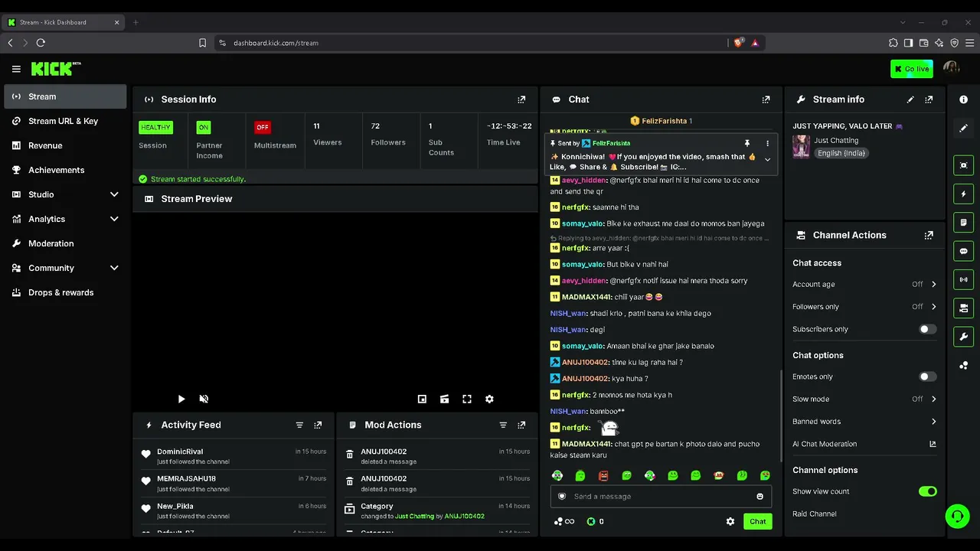Click the Kick logo
The height and width of the screenshot is (551, 980).
coord(56,69)
